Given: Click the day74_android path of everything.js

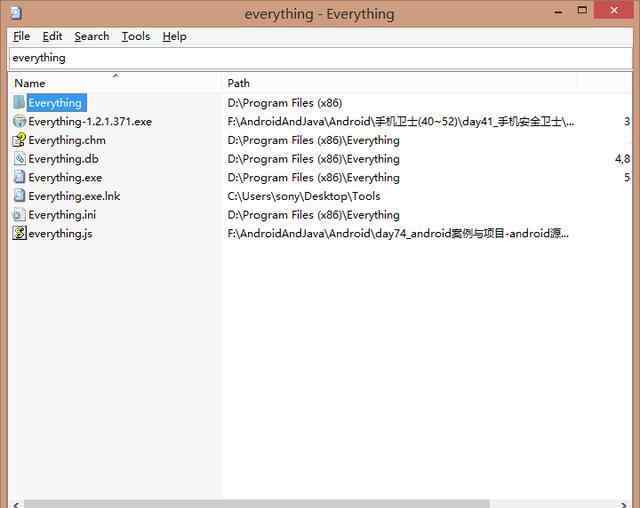Looking at the screenshot, I should [x=398, y=234].
